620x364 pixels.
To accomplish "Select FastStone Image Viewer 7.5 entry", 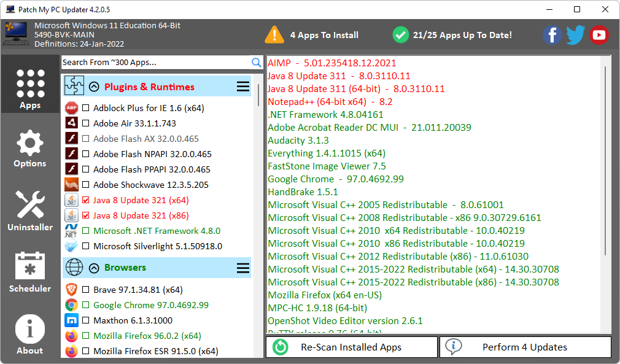I will coord(327,166).
